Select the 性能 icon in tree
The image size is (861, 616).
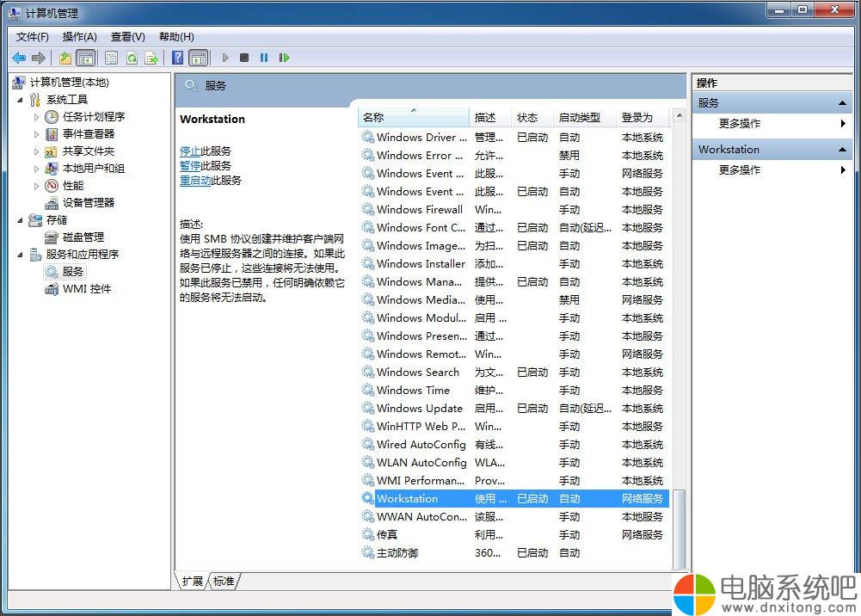coord(52,186)
